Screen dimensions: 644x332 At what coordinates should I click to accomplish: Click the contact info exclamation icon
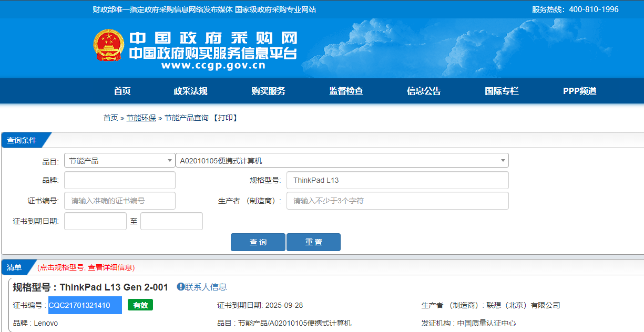coord(180,287)
